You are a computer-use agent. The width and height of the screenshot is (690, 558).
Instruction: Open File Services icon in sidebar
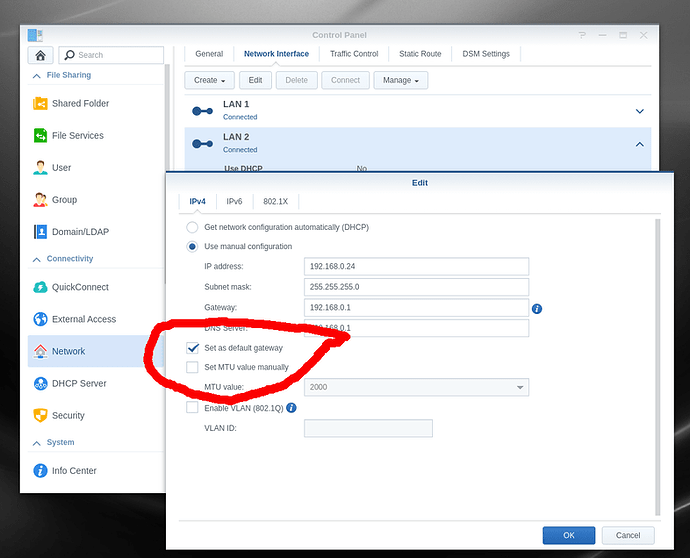pyautogui.click(x=40, y=135)
